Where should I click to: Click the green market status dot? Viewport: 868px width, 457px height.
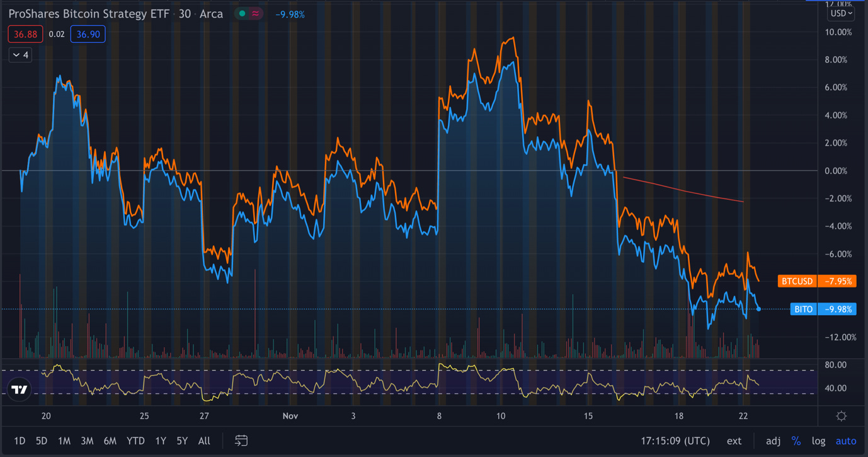coord(242,13)
